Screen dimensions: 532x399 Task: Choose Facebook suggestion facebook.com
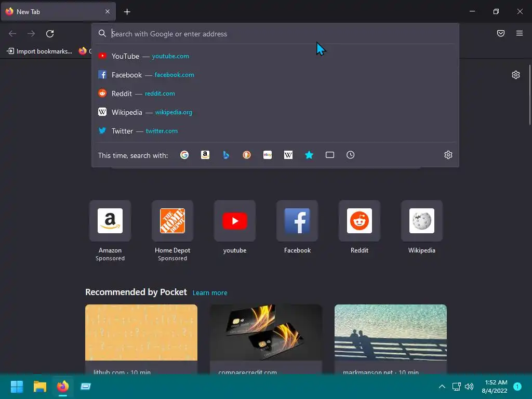click(275, 75)
